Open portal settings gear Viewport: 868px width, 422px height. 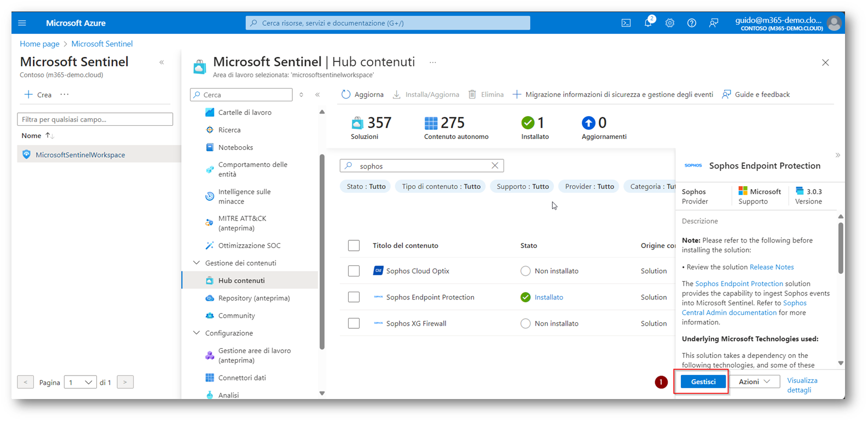click(670, 23)
